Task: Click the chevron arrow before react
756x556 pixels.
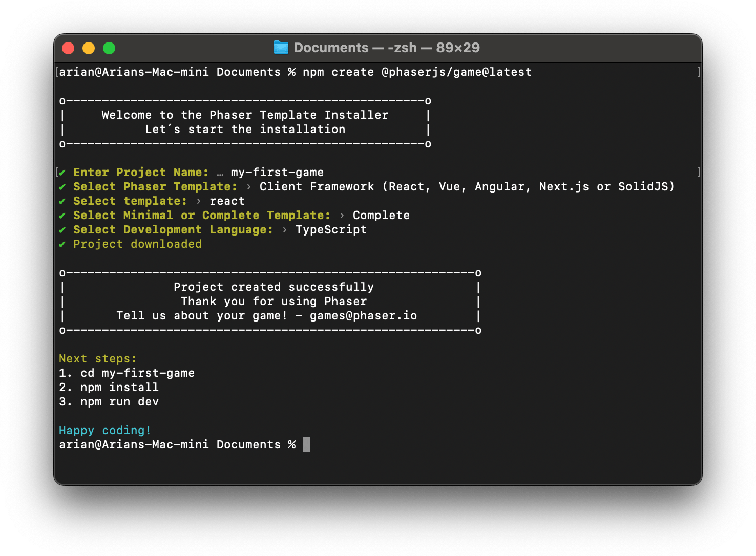Action: click(199, 201)
